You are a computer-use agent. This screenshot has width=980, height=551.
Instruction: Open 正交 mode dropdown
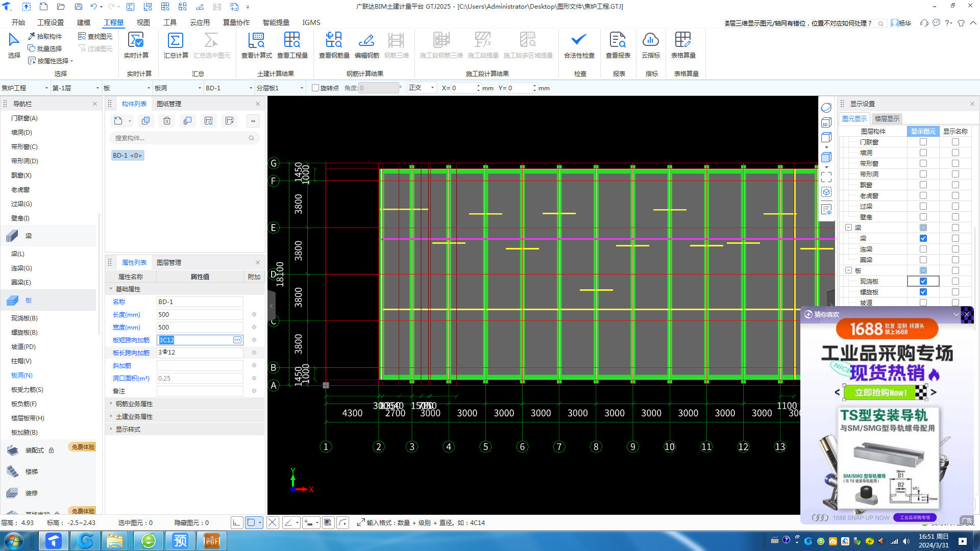pyautogui.click(x=422, y=88)
